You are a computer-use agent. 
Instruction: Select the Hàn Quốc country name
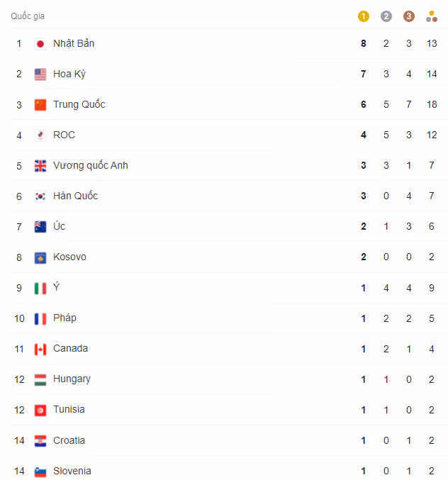click(76, 196)
